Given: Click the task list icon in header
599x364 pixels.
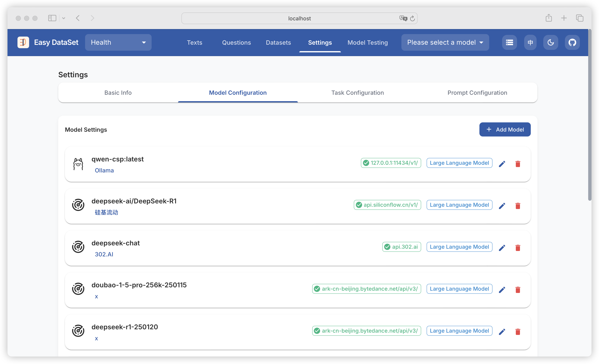Looking at the screenshot, I should click(x=509, y=43).
